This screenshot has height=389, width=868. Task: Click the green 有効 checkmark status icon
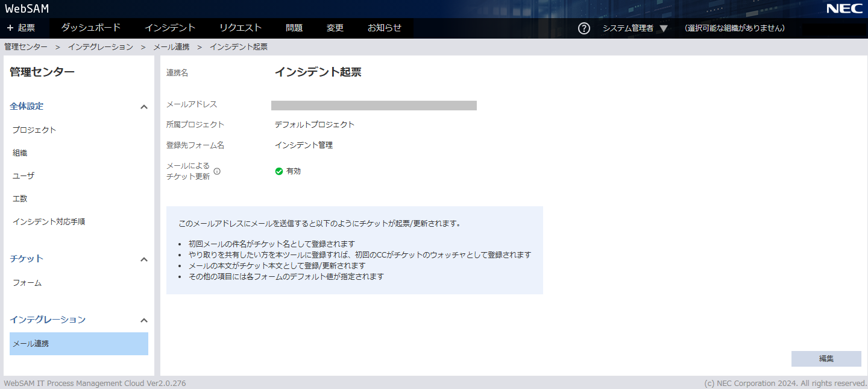coord(279,171)
